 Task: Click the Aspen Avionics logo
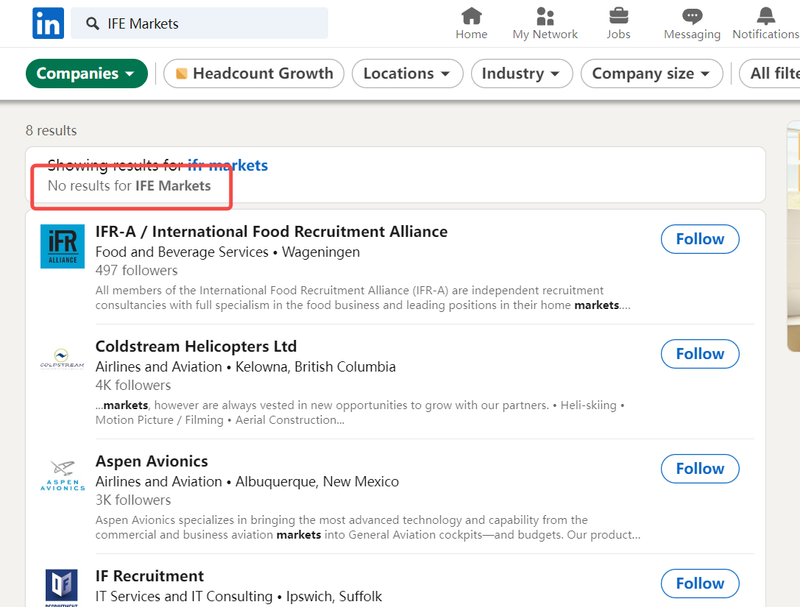click(x=62, y=475)
